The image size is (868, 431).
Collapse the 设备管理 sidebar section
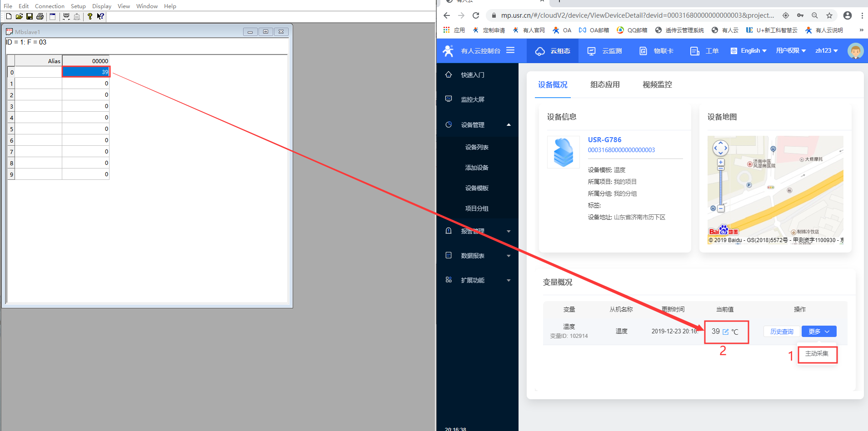click(509, 125)
